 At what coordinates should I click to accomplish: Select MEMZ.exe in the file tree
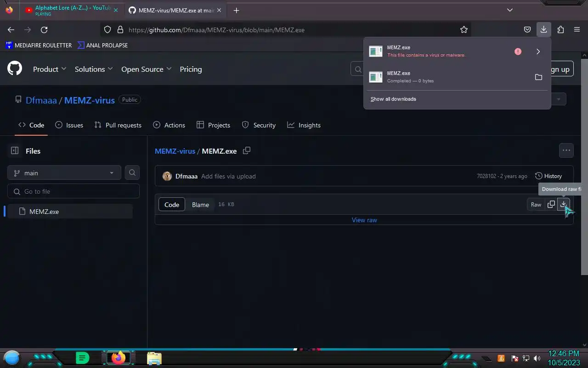click(70, 212)
